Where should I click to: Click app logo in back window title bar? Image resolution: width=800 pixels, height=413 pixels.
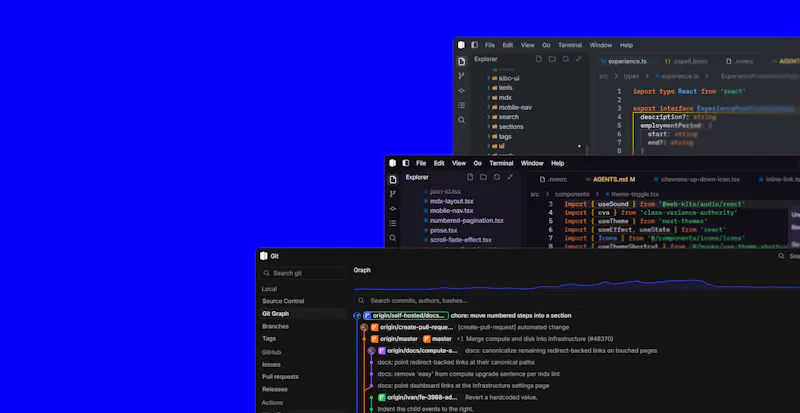pyautogui.click(x=461, y=45)
